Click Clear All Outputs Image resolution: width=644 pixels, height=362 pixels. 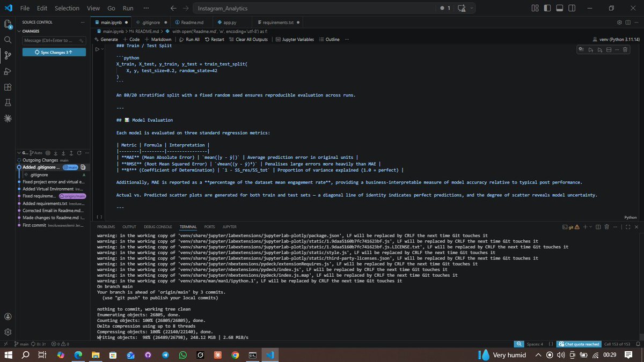pyautogui.click(x=248, y=39)
